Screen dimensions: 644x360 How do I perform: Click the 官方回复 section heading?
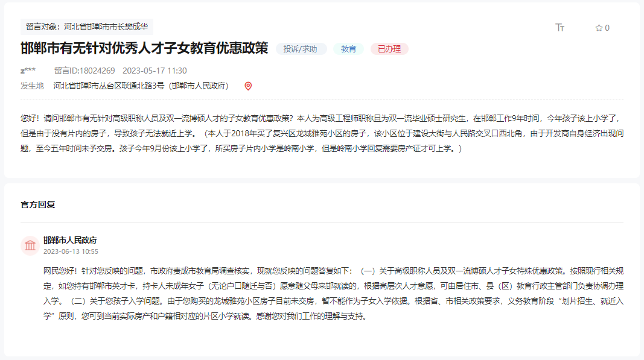pyautogui.click(x=38, y=204)
